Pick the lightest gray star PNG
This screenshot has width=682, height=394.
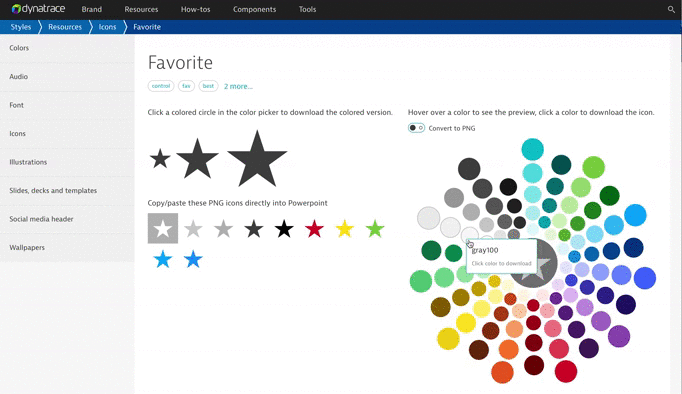(193, 228)
